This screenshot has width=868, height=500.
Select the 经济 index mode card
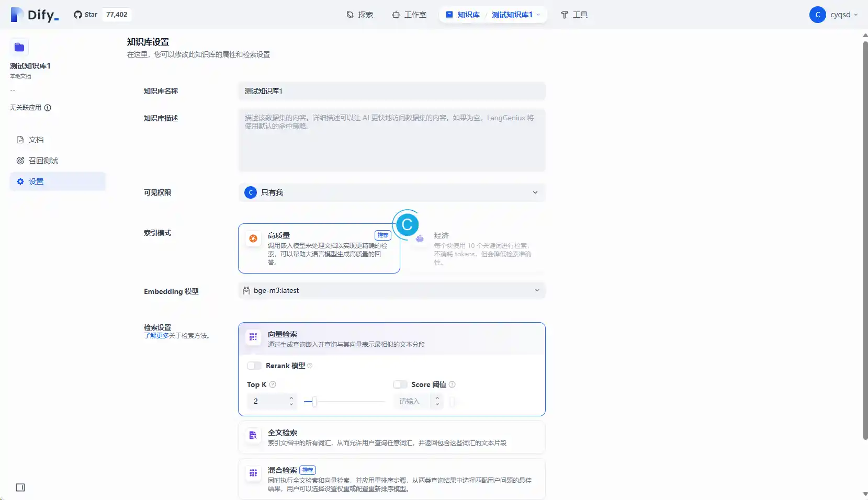[x=475, y=248]
